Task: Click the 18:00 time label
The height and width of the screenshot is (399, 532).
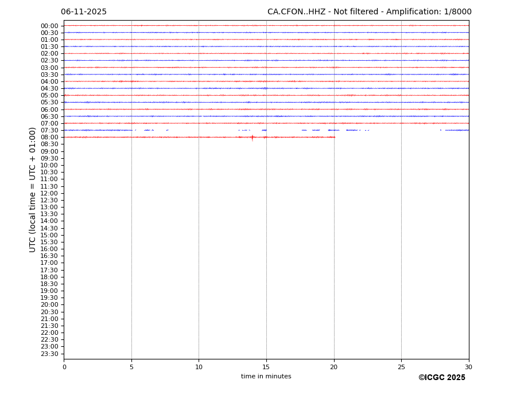Action: pos(49,277)
